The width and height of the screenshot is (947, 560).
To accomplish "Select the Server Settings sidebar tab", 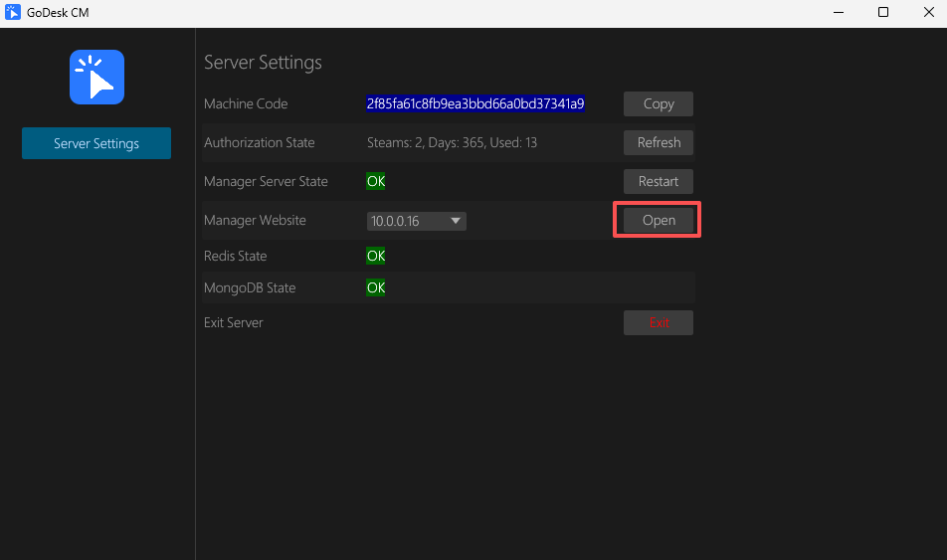I will (x=96, y=143).
